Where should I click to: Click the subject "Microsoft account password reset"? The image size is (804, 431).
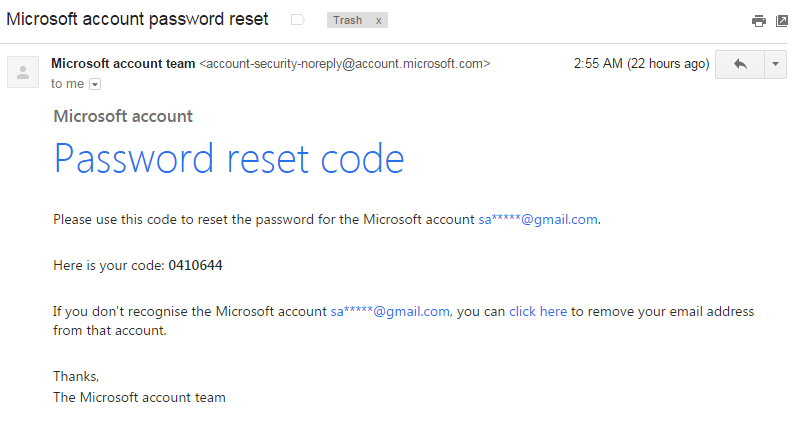pyautogui.click(x=137, y=20)
